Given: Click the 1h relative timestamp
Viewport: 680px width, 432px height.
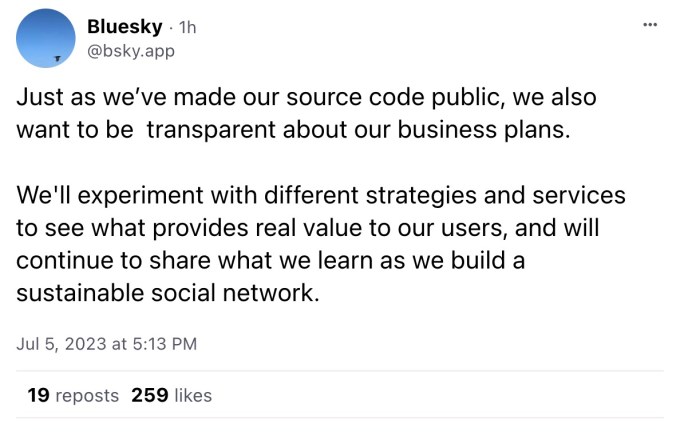Looking at the screenshot, I should click(x=186, y=27).
